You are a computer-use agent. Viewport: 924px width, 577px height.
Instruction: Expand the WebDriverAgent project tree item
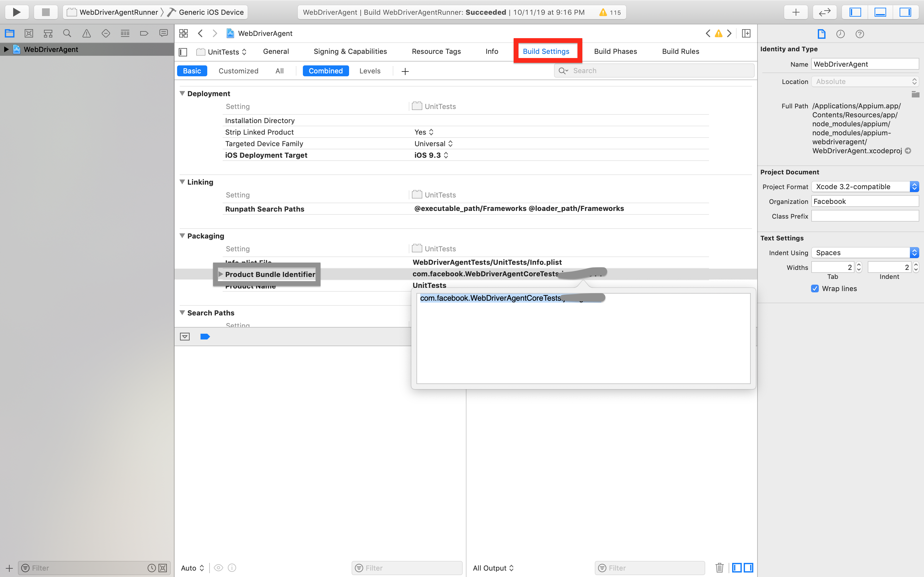click(x=6, y=49)
